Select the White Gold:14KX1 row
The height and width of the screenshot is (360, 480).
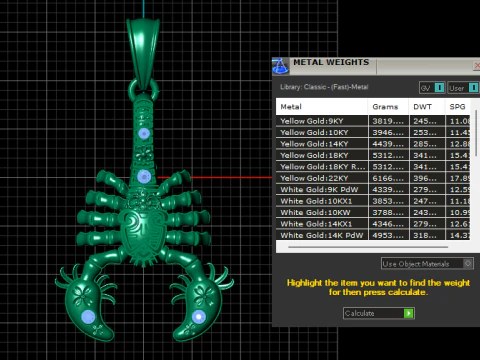(x=373, y=224)
